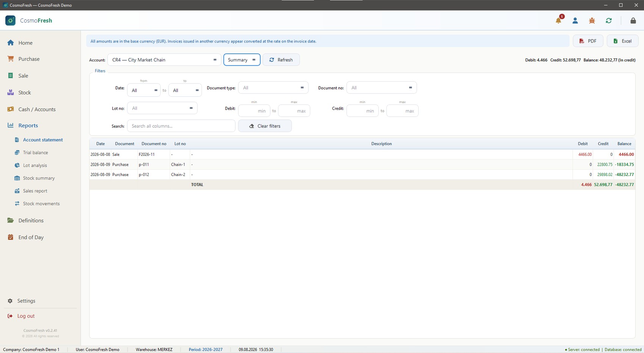
Task: Export the statement to PDF
Action: click(588, 41)
